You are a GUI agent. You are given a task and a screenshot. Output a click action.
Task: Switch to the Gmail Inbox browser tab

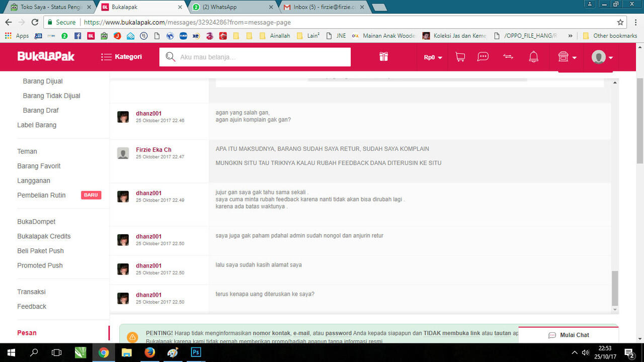322,7
